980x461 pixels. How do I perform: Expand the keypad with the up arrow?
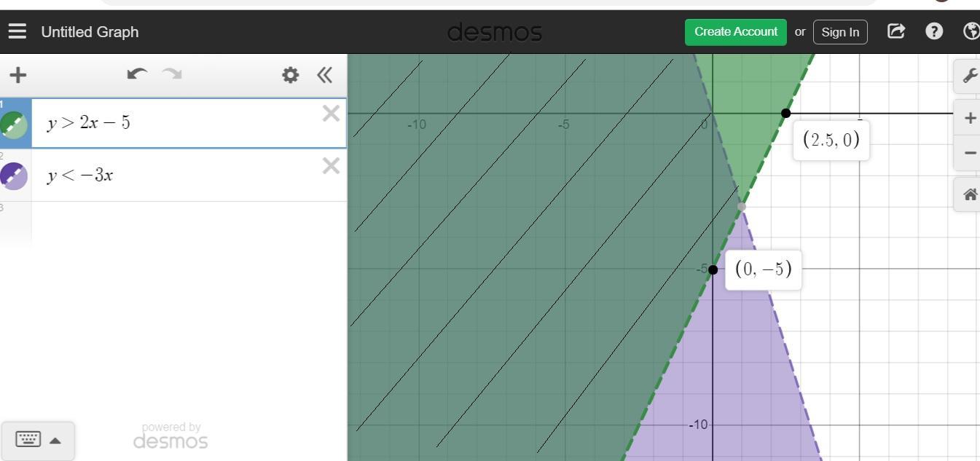coord(55,441)
